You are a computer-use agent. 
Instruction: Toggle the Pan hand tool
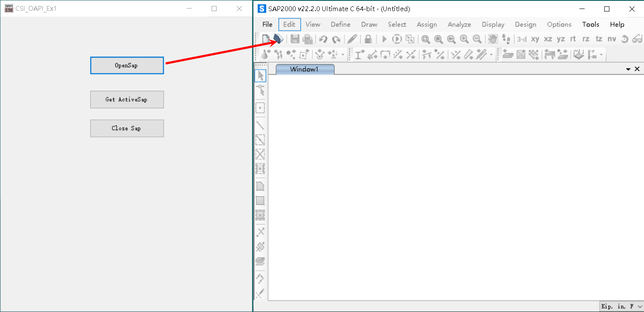(x=493, y=39)
